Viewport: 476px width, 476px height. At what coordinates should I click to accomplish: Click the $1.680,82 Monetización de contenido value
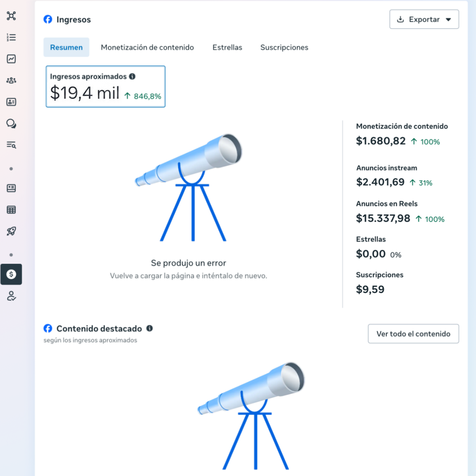pyautogui.click(x=381, y=141)
